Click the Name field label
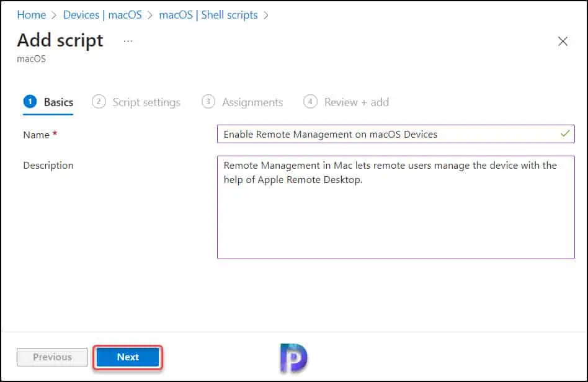This screenshot has width=588, height=382. pyautogui.click(x=37, y=135)
